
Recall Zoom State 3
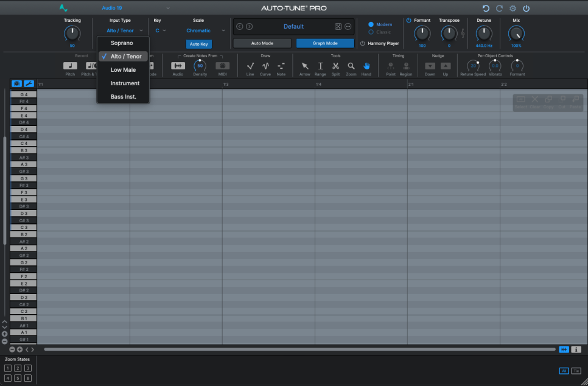[x=28, y=368]
